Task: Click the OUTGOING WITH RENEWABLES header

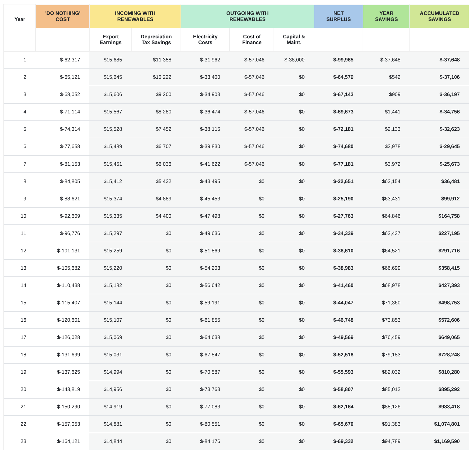Action: (x=247, y=16)
